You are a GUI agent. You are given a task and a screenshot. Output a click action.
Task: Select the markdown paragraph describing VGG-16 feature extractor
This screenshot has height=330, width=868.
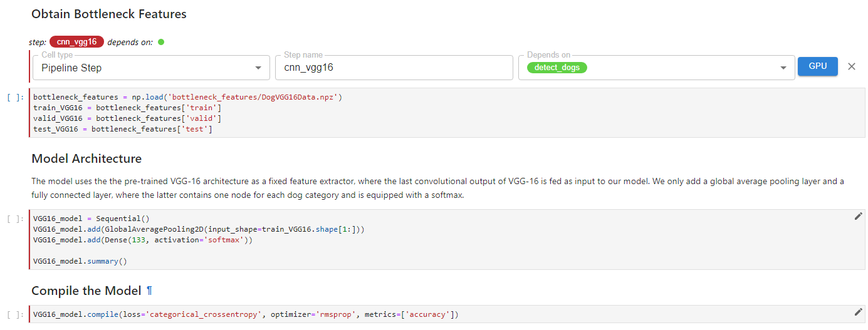click(437, 188)
